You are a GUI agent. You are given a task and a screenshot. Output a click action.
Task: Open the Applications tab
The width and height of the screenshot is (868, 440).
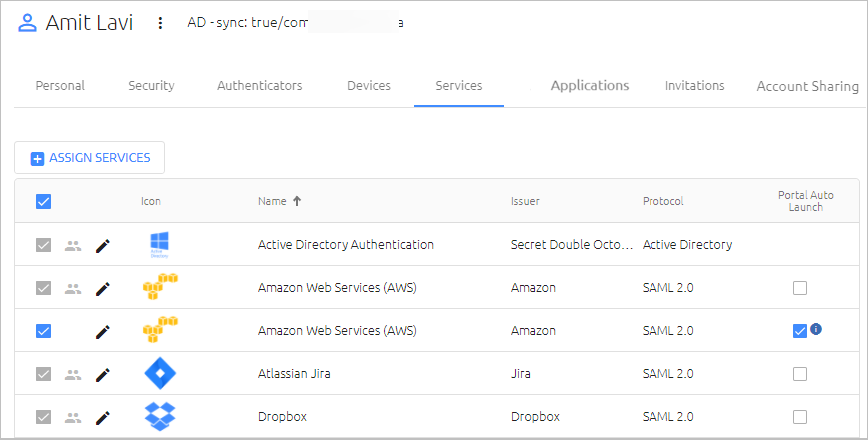[590, 85]
